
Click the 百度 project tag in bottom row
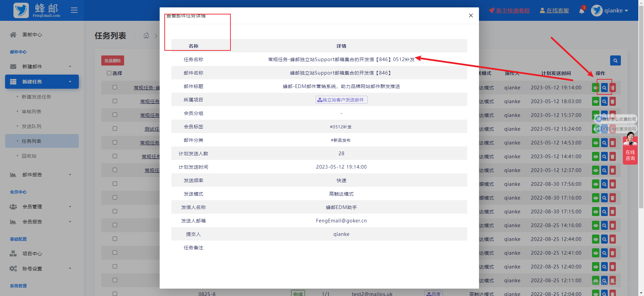[433, 293]
